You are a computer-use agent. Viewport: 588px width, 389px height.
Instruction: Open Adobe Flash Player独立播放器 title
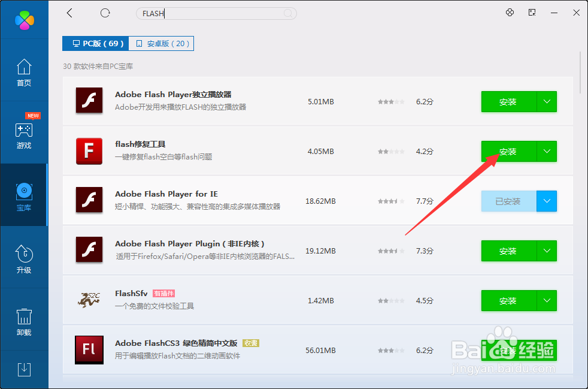(x=173, y=94)
